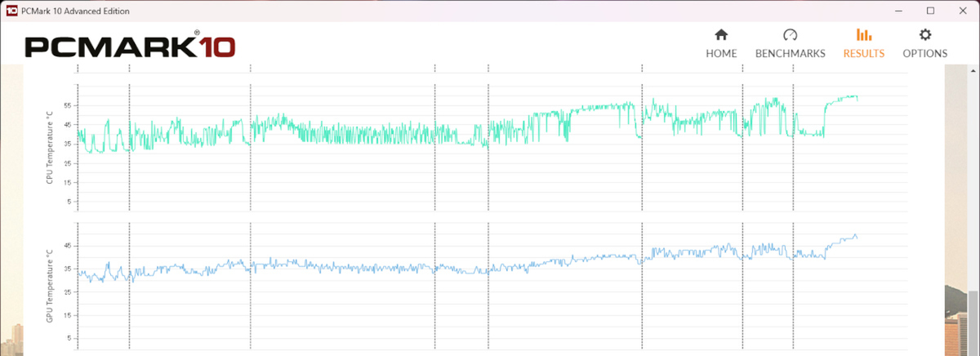Click the Home house icon

point(720,35)
